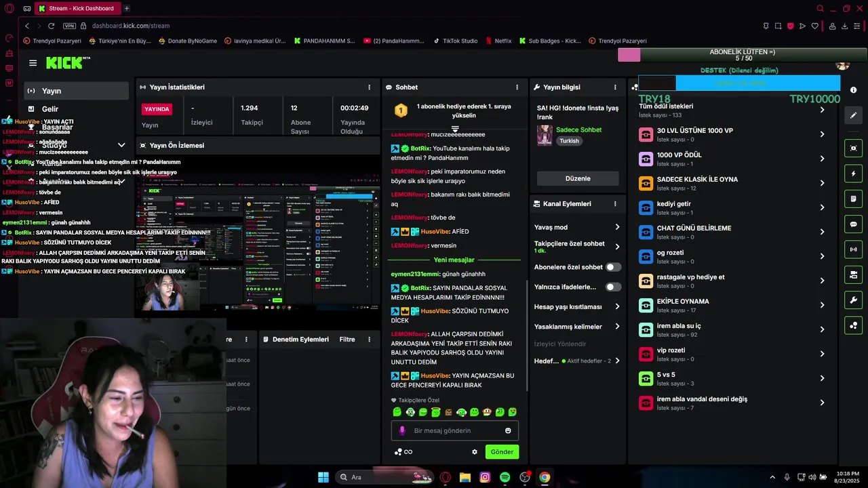Screen dimensions: 868x488
Task: Open Yayın bilgisi panel three-dot menu
Action: point(615,87)
